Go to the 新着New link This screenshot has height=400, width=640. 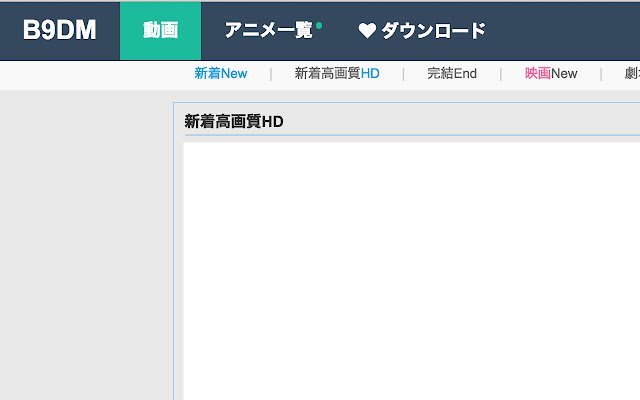click(x=221, y=73)
